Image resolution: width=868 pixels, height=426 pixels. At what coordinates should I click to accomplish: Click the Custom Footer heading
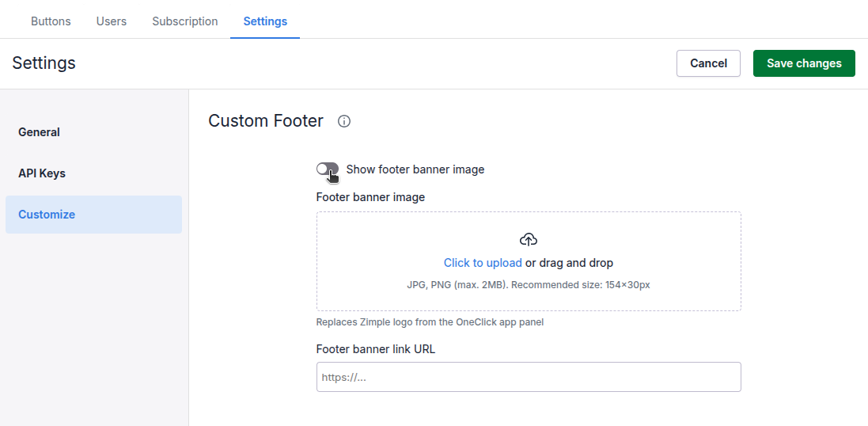click(x=266, y=121)
